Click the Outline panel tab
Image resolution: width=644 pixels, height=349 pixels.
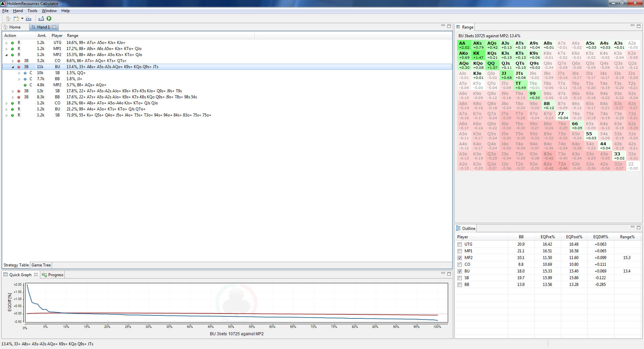(466, 229)
